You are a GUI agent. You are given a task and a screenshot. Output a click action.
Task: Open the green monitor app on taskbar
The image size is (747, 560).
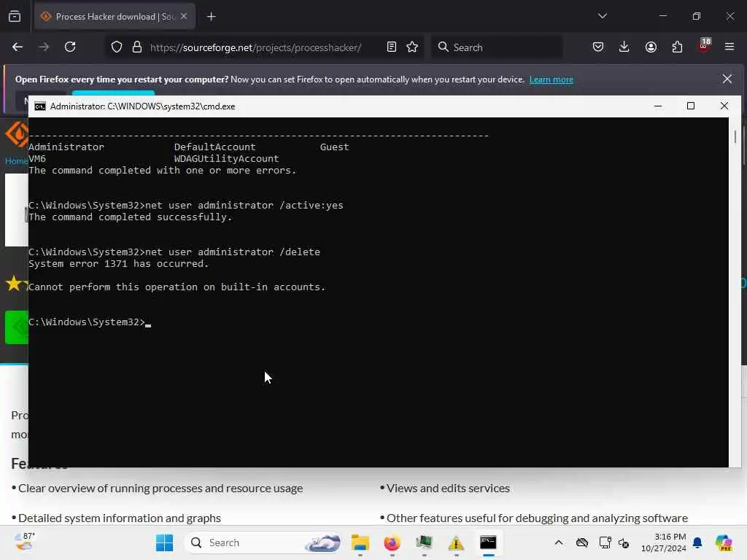point(424,542)
